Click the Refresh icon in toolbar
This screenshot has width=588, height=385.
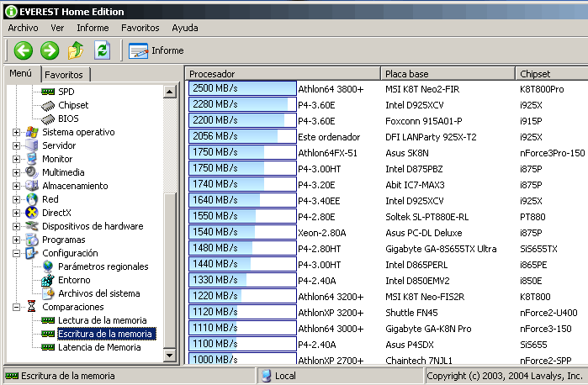pos(102,50)
